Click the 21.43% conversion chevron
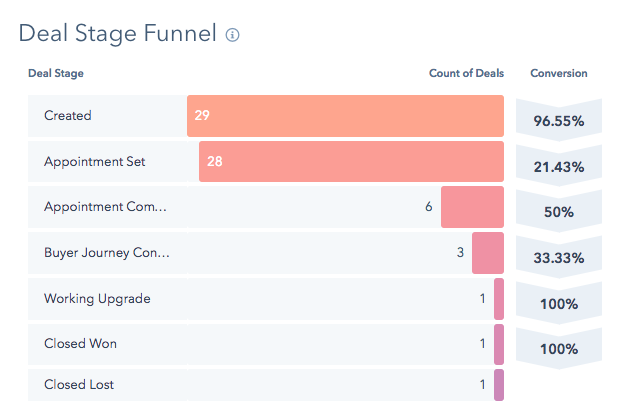This screenshot has width=643, height=420. click(558, 166)
